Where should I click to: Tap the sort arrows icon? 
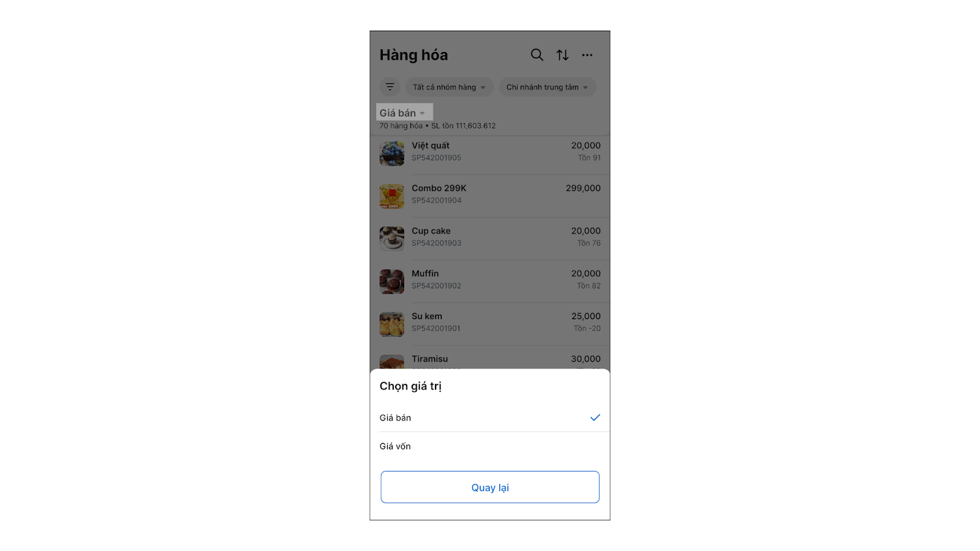pos(562,55)
